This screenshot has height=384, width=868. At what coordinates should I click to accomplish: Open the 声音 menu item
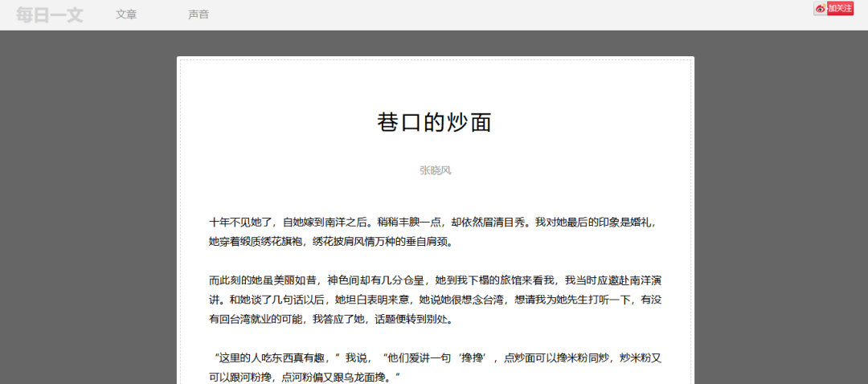pos(199,15)
